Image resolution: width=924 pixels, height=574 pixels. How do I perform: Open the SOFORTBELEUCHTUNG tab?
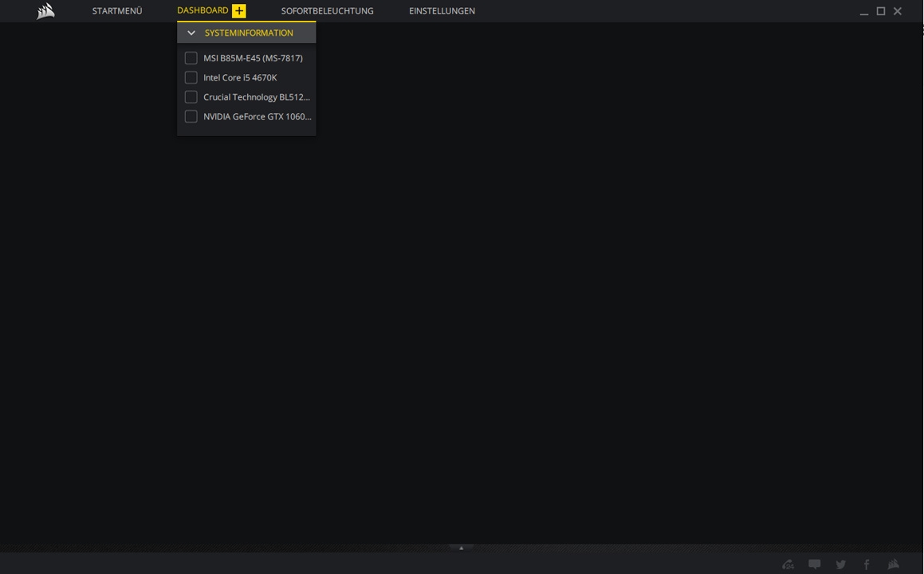[x=327, y=10]
